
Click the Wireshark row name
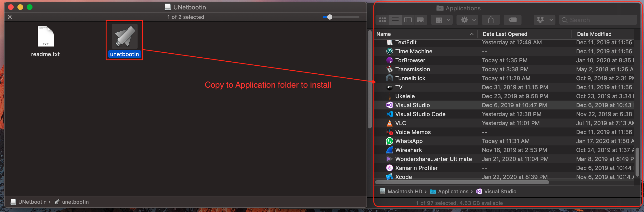pos(408,150)
